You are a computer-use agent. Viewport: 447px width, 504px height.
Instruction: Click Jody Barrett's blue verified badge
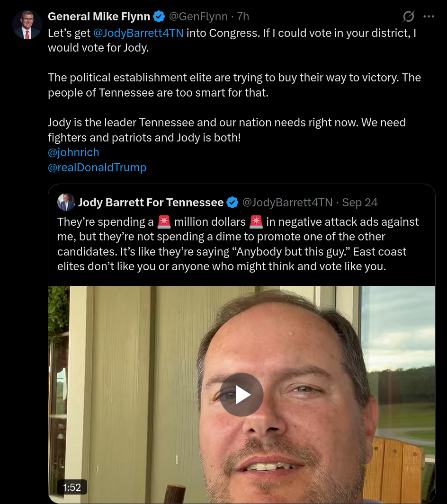coord(232,203)
